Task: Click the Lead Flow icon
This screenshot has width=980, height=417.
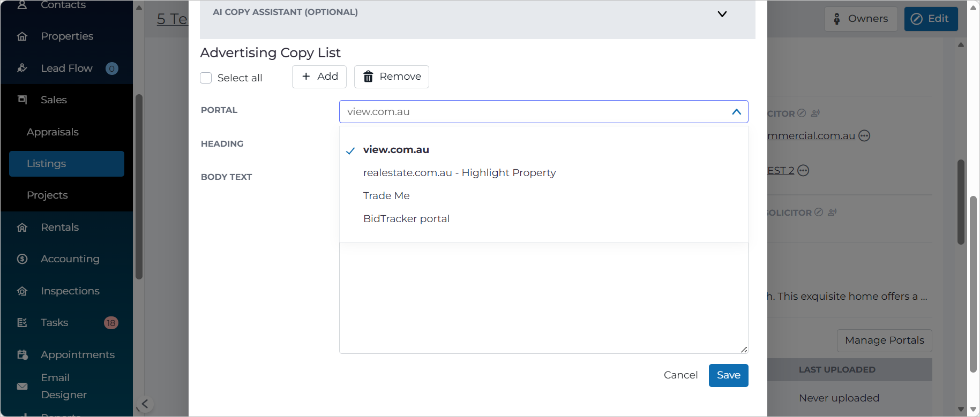Action: click(22, 68)
